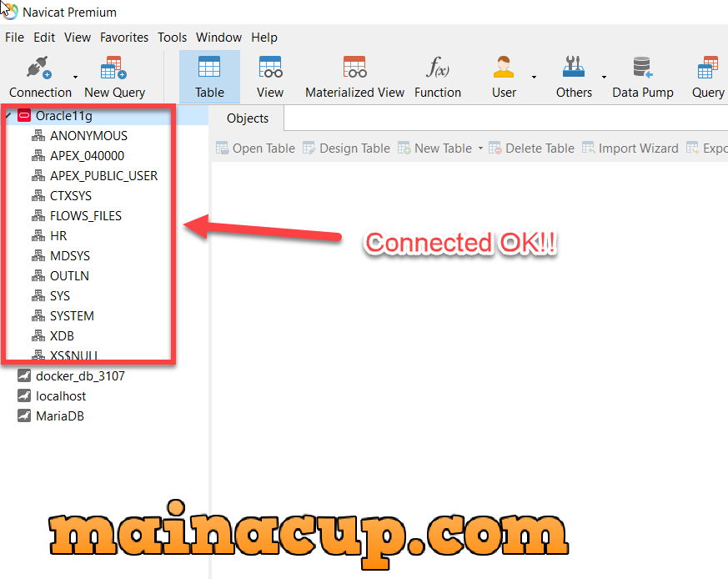Viewport: 728px width, 579px height.
Task: Switch to the Objects tab
Action: [x=248, y=118]
